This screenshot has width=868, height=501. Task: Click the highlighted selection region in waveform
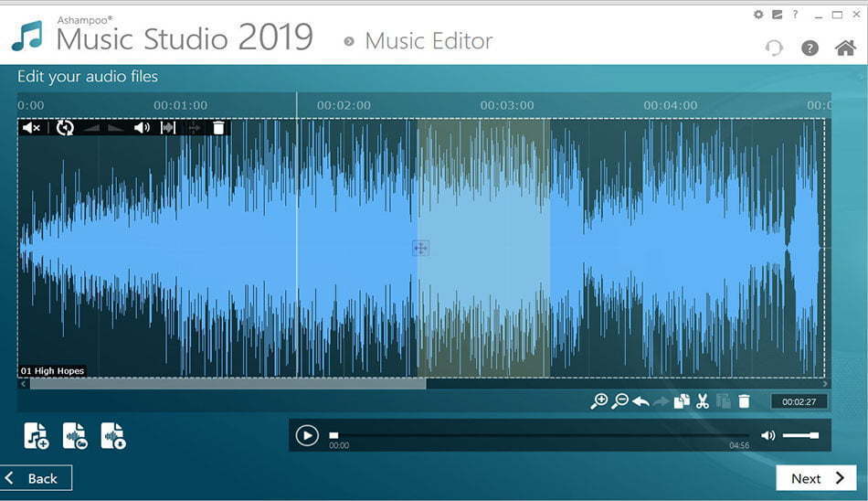(484, 248)
